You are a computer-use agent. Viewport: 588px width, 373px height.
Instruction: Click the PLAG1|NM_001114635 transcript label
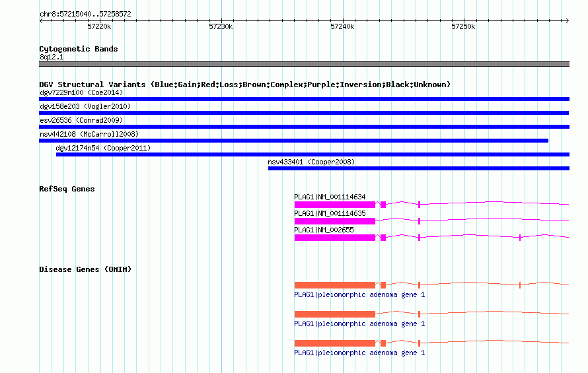330,213
